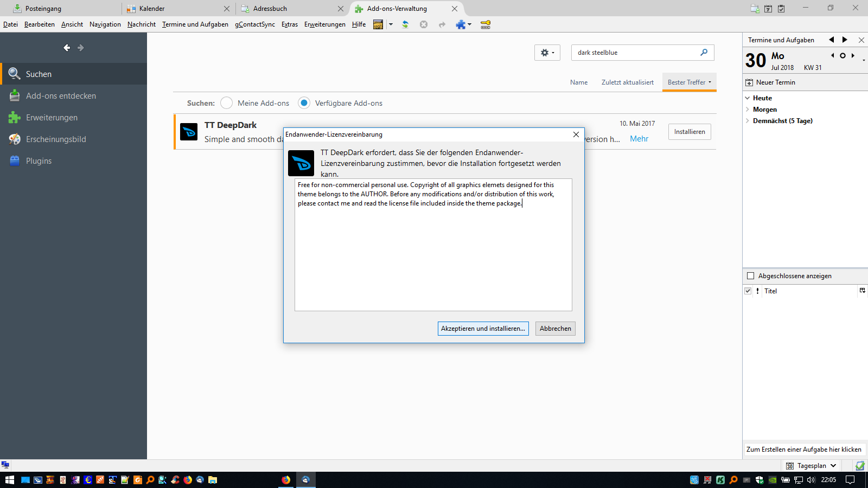The height and width of the screenshot is (488, 868).
Task: Expand the Demnächst (5 Tage) section
Action: [748, 121]
